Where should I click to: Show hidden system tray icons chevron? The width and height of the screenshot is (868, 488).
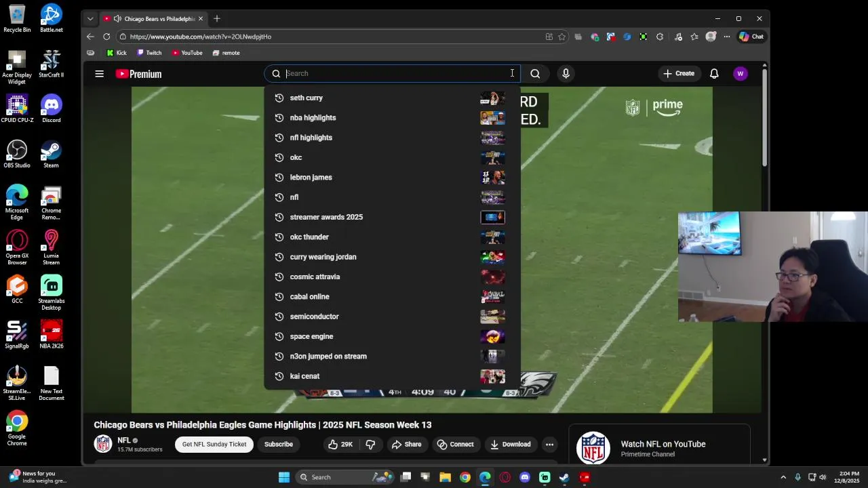tap(783, 477)
